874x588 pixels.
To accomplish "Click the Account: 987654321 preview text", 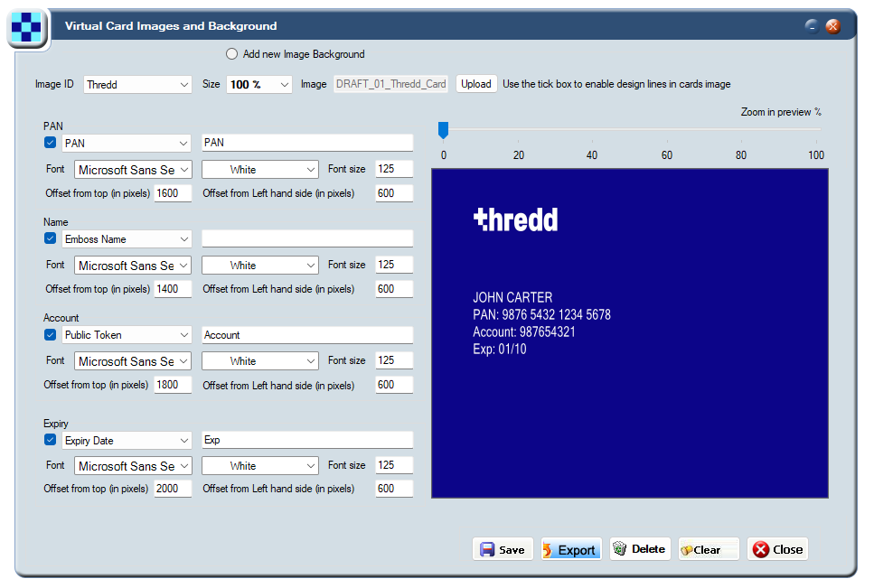I will click(524, 331).
